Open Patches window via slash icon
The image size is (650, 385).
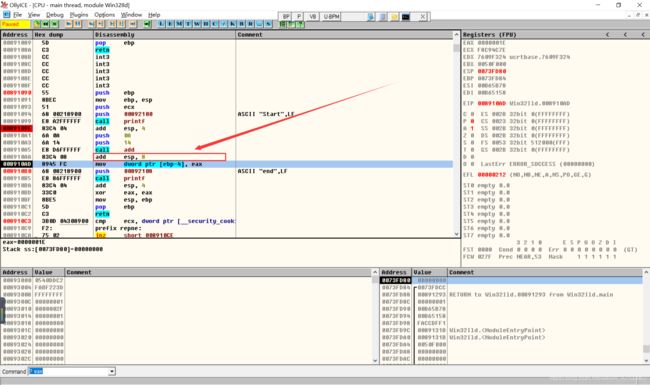tap(224, 24)
